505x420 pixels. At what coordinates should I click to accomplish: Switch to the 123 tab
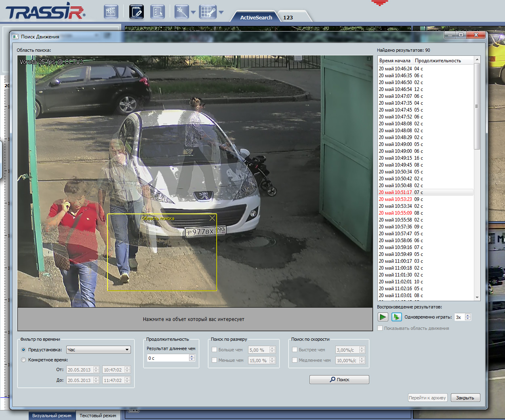[288, 17]
